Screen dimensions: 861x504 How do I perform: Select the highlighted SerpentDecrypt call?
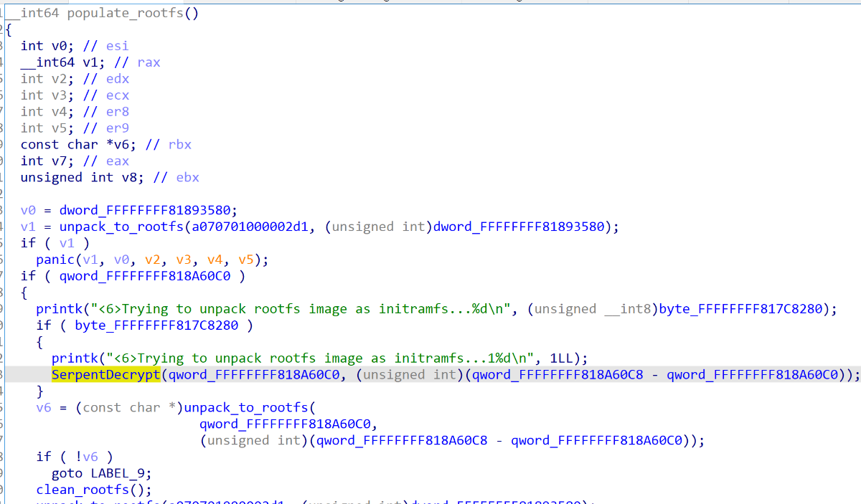point(105,375)
